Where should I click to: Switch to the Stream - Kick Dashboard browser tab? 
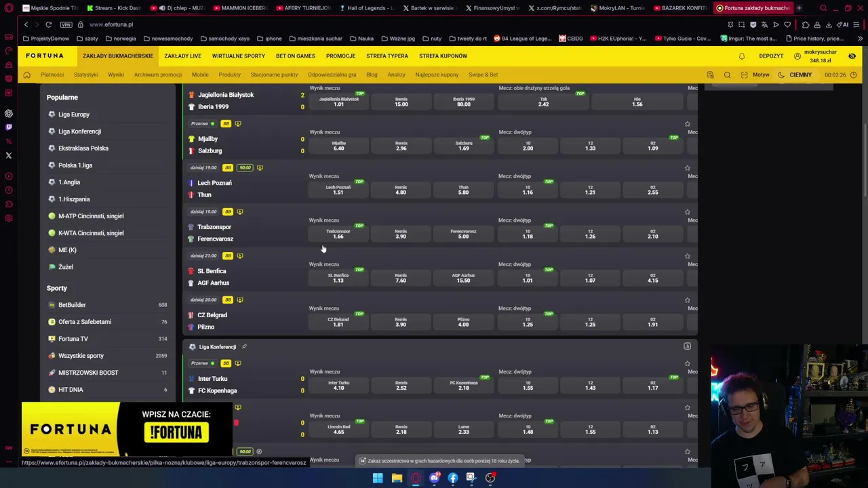(x=114, y=8)
